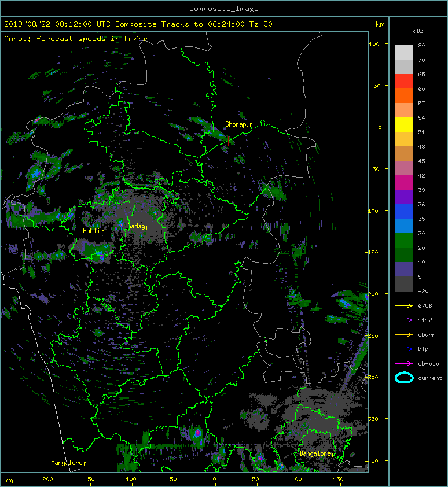448x487 pixels.
Task: Click the '-200' label on the horizontal axis
Action: click(46, 479)
